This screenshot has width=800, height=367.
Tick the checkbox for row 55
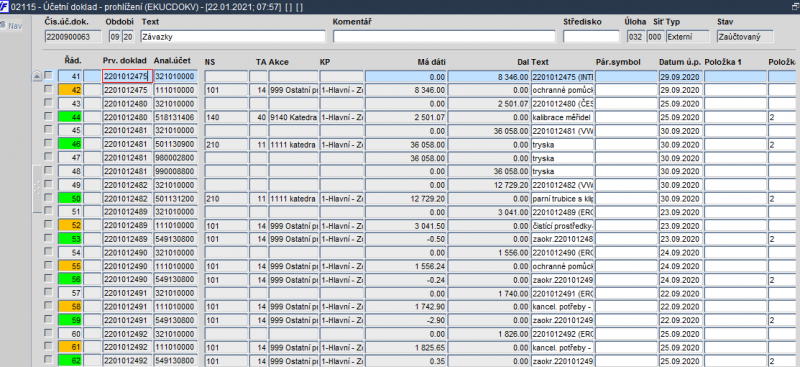[48, 265]
